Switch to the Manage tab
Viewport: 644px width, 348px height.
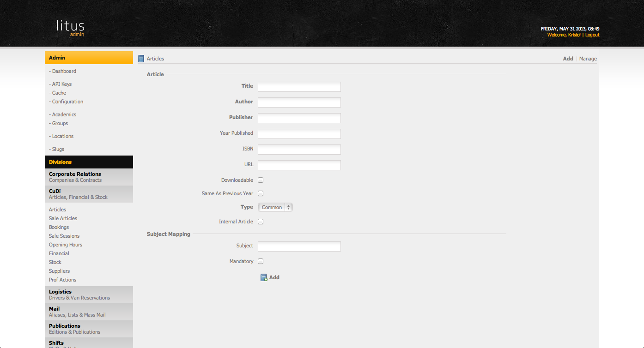click(x=588, y=59)
